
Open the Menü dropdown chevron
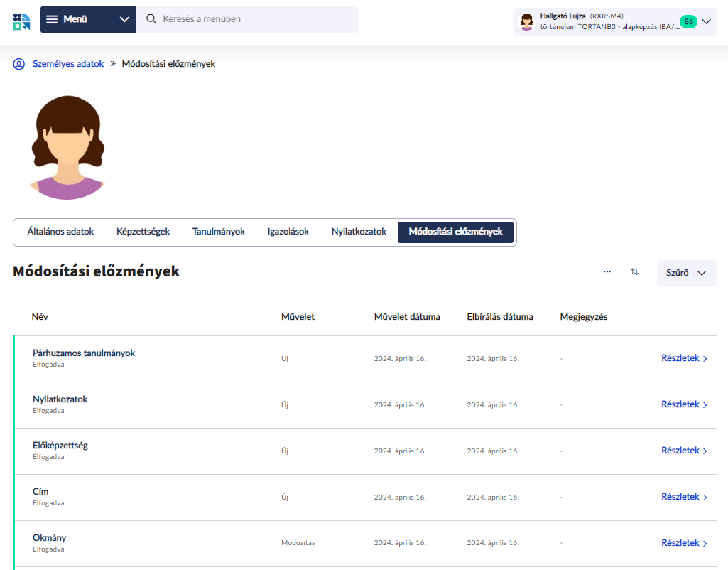[x=124, y=19]
